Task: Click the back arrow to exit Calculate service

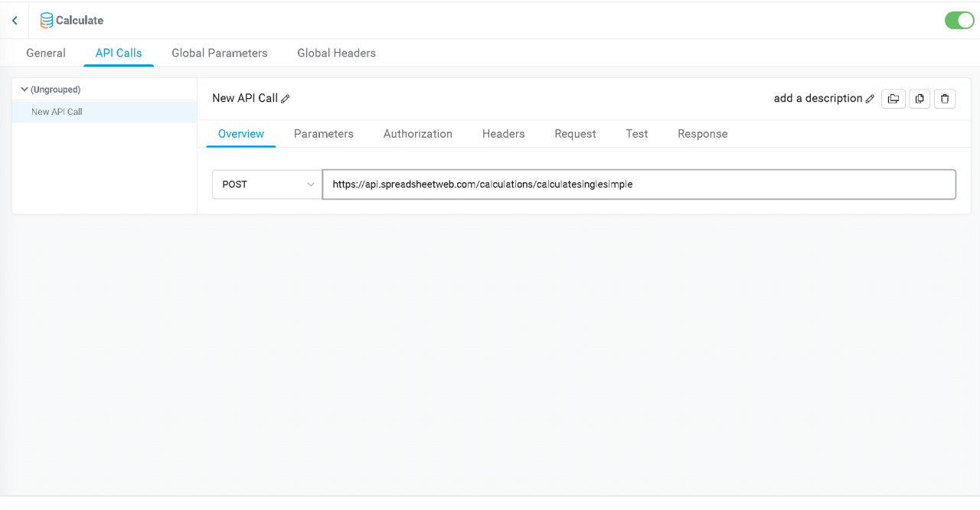Action: pos(14,20)
